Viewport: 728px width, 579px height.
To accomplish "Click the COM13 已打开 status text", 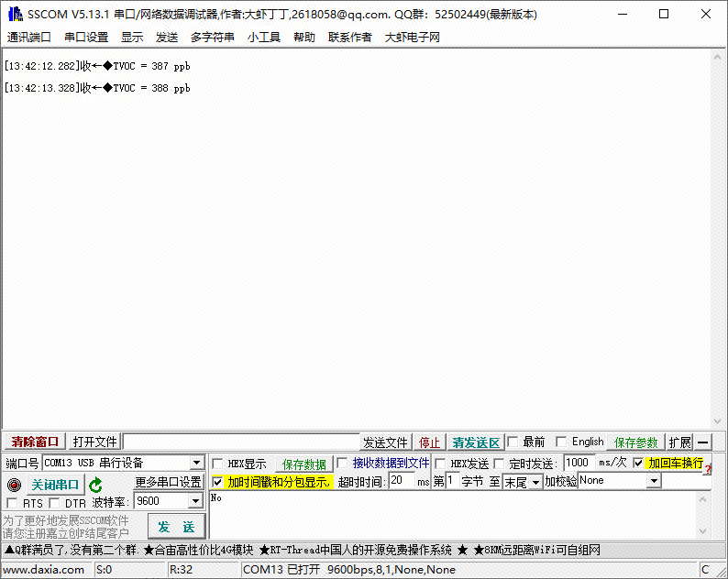I will (281, 570).
